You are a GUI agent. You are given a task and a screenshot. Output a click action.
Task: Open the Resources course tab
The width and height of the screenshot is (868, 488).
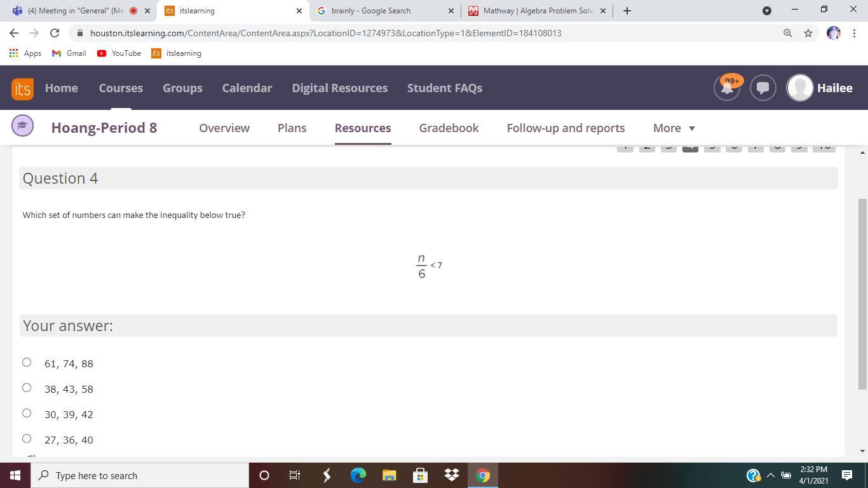pyautogui.click(x=363, y=128)
